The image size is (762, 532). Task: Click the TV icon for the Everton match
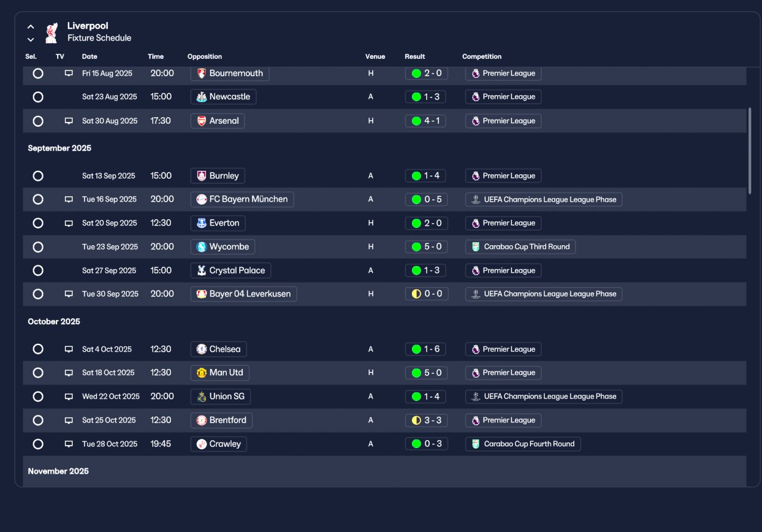point(68,223)
